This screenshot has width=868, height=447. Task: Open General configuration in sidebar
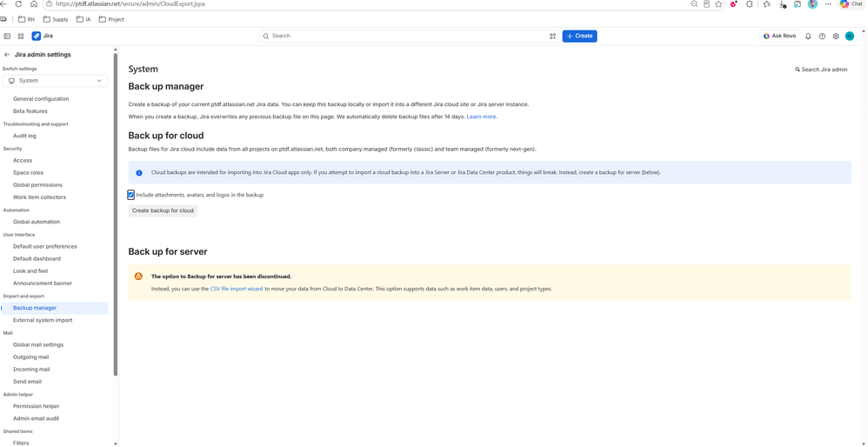tap(41, 99)
